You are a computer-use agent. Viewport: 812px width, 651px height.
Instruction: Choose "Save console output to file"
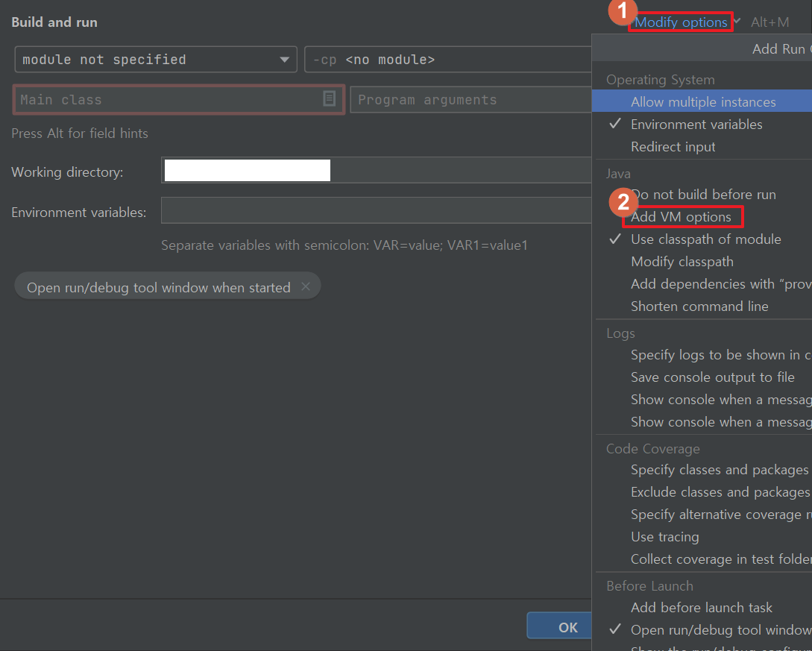(712, 377)
